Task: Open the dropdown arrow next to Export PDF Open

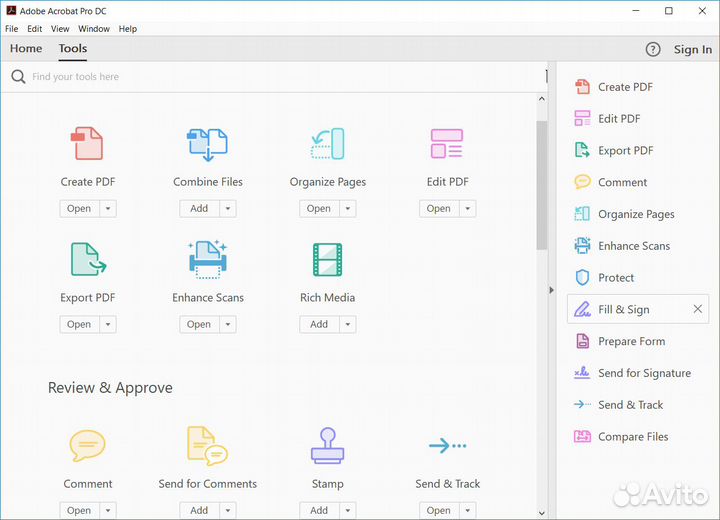Action: (108, 324)
